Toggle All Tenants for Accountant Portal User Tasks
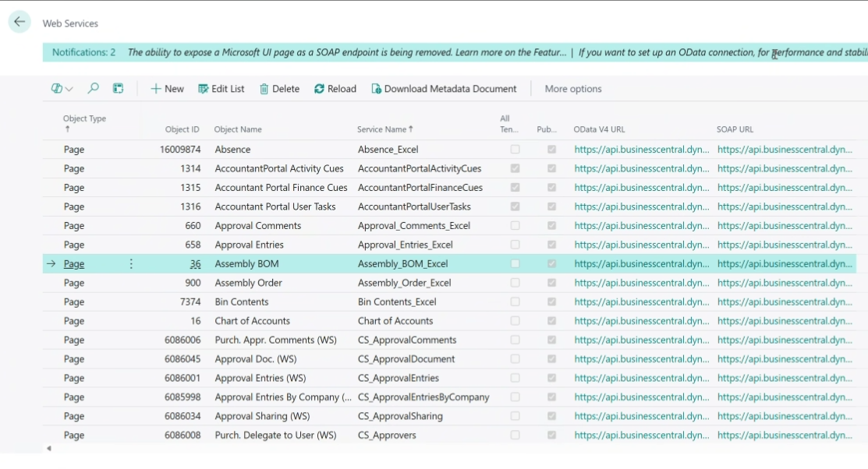Screen dimensions: 868x469 [x=515, y=206]
